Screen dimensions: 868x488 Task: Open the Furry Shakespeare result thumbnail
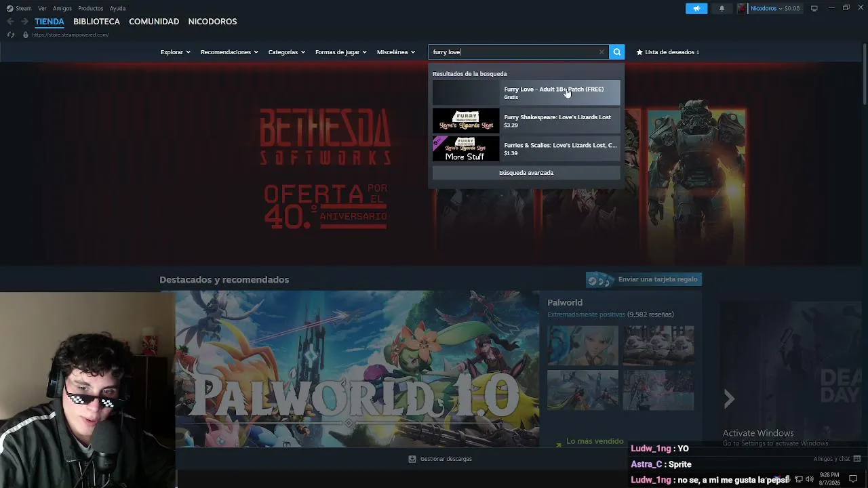point(466,121)
